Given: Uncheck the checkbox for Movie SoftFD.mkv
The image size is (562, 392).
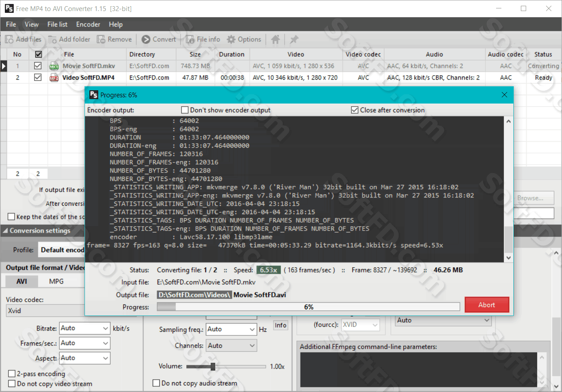Looking at the screenshot, I should 38,66.
